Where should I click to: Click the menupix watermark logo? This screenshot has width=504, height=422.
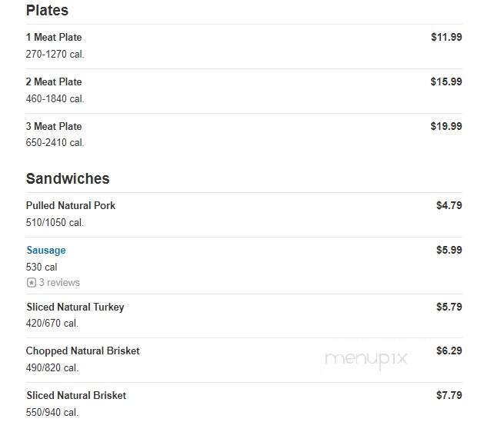tap(366, 360)
